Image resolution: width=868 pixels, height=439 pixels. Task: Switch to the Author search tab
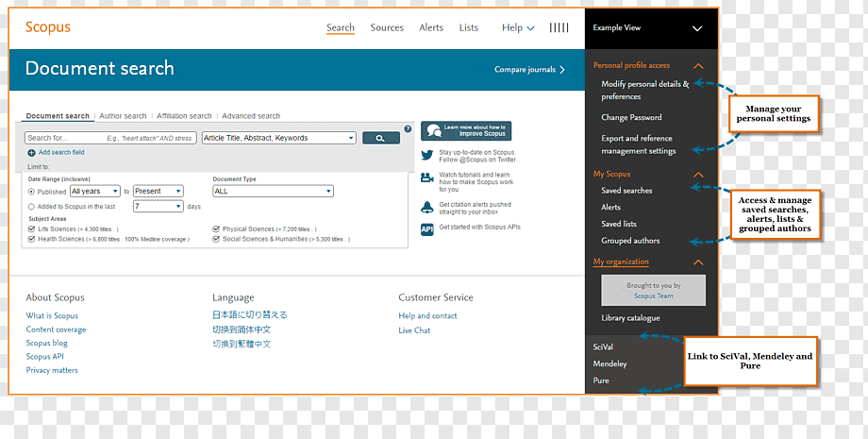[123, 116]
